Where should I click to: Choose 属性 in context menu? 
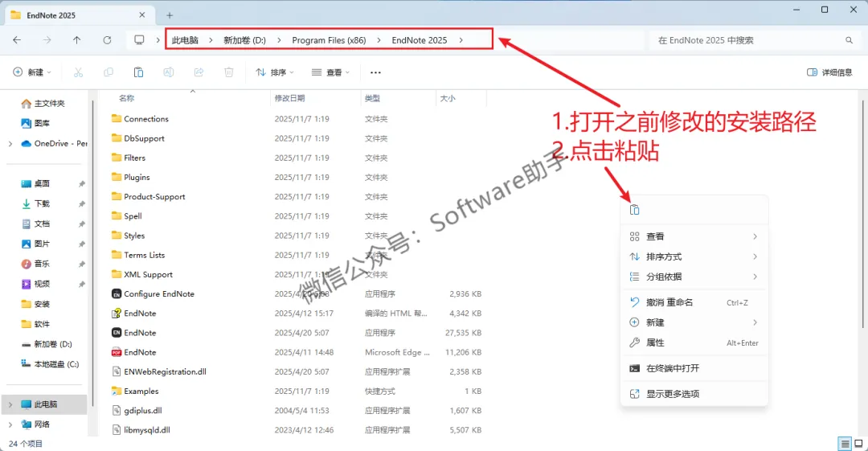(694, 342)
